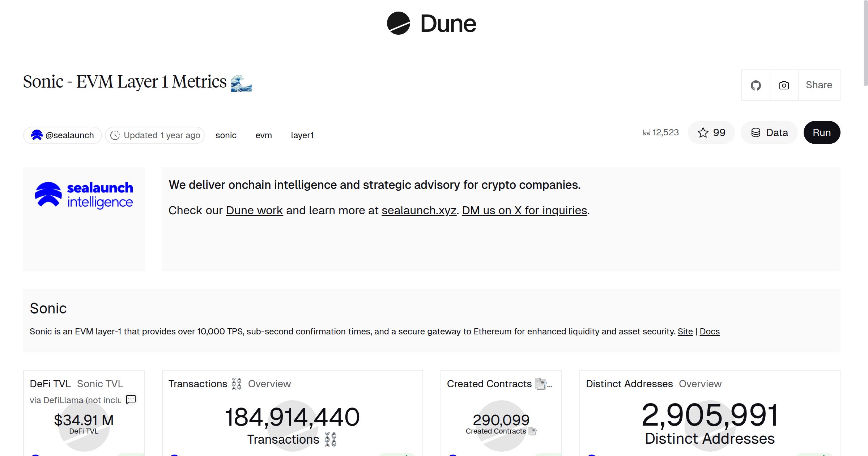Image resolution: width=868 pixels, height=456 pixels.
Task: Click the @sealaunch avatar icon
Action: pyautogui.click(x=37, y=135)
